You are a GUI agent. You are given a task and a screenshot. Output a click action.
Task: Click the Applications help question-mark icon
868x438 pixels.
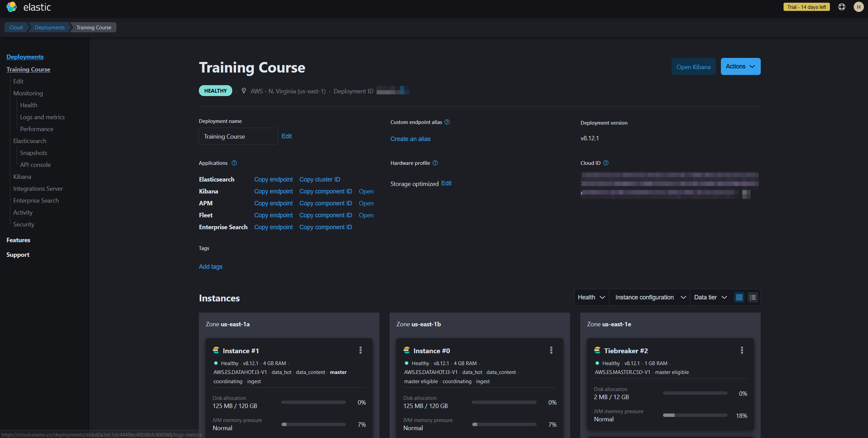[234, 163]
